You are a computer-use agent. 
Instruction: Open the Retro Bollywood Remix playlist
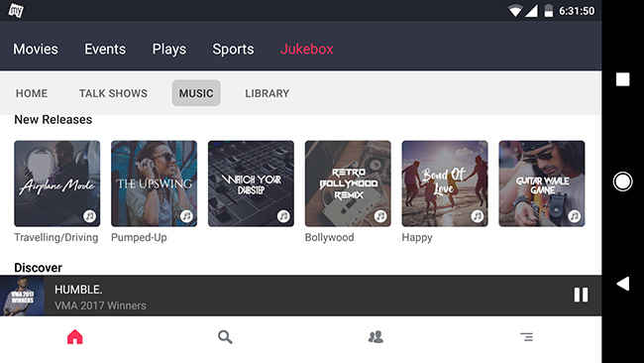click(x=348, y=183)
